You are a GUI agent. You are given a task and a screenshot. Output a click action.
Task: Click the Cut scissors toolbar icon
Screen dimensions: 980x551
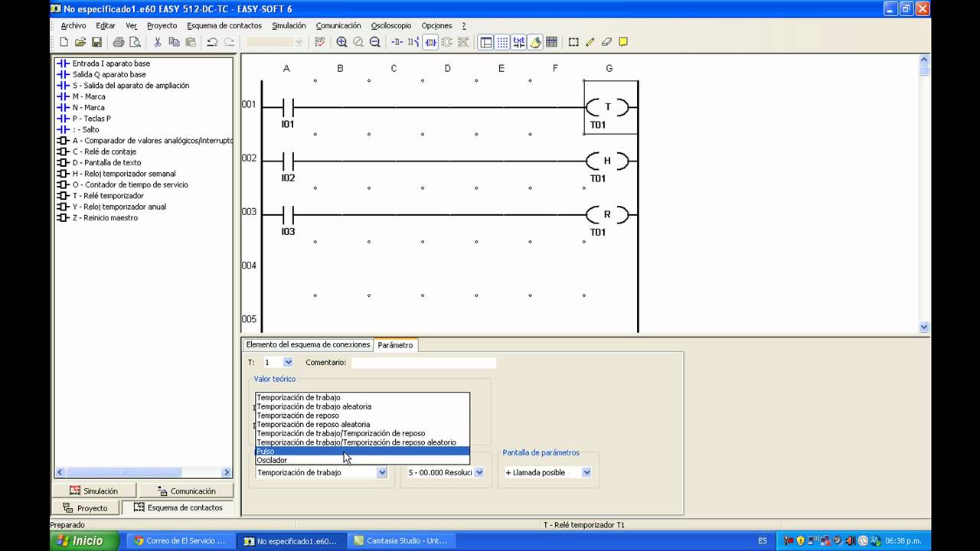coord(158,42)
